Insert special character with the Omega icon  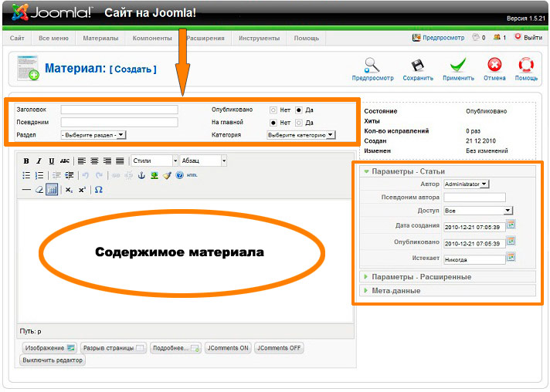(98, 190)
